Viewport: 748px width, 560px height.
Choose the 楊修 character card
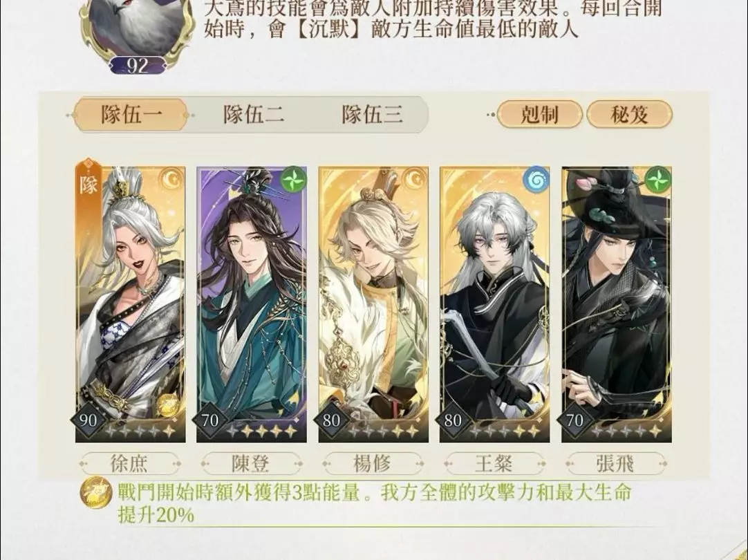point(373,304)
